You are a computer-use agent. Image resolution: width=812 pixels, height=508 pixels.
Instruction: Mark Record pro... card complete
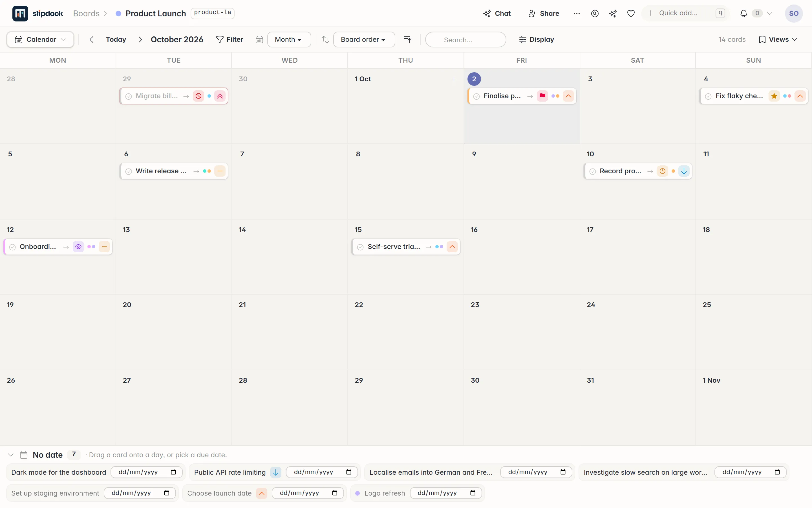click(x=593, y=172)
